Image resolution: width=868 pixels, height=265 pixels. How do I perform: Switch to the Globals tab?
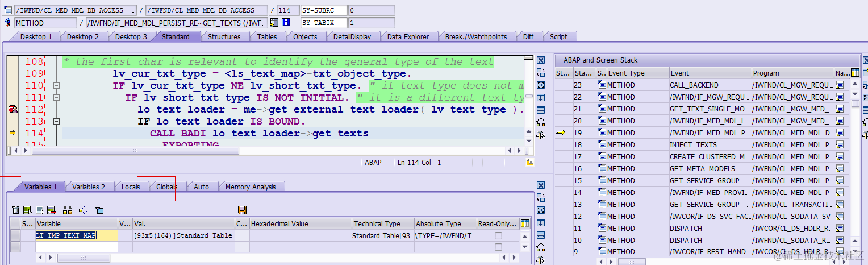tap(167, 187)
